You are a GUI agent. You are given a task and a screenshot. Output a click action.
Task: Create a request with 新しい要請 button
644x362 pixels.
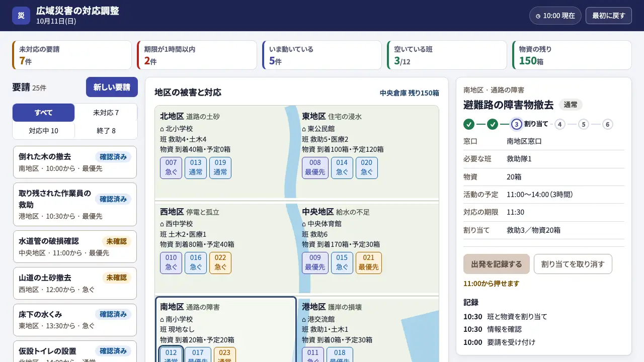[x=112, y=87]
